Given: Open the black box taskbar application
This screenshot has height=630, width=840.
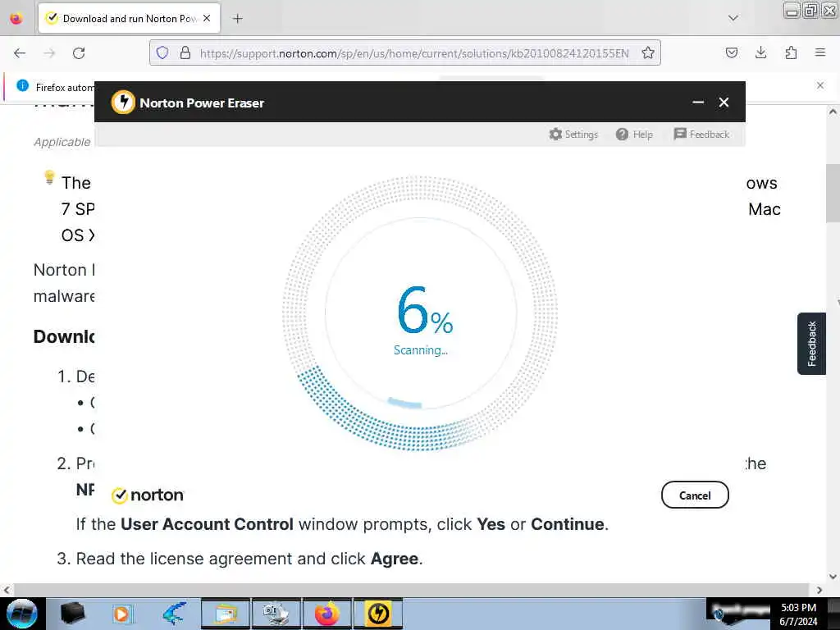Looking at the screenshot, I should [72, 614].
